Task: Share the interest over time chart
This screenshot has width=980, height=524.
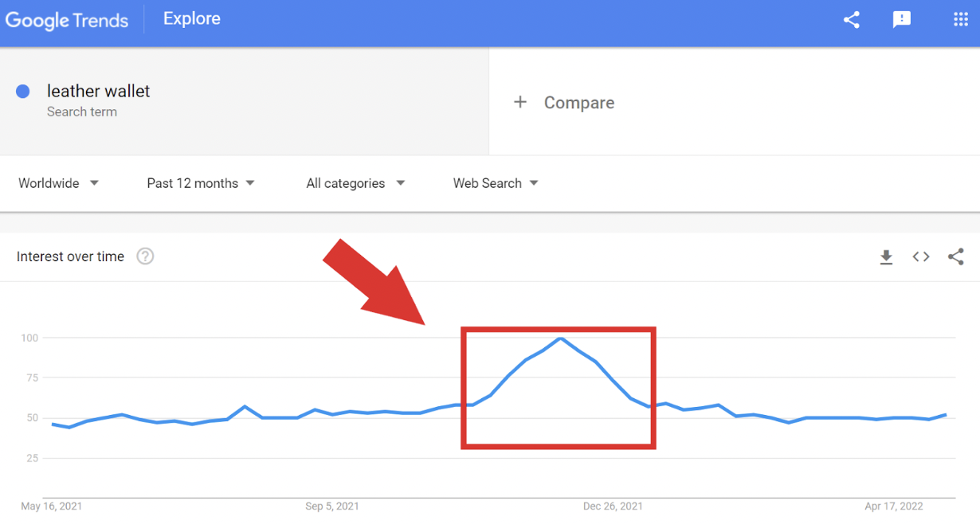Action: (x=956, y=256)
